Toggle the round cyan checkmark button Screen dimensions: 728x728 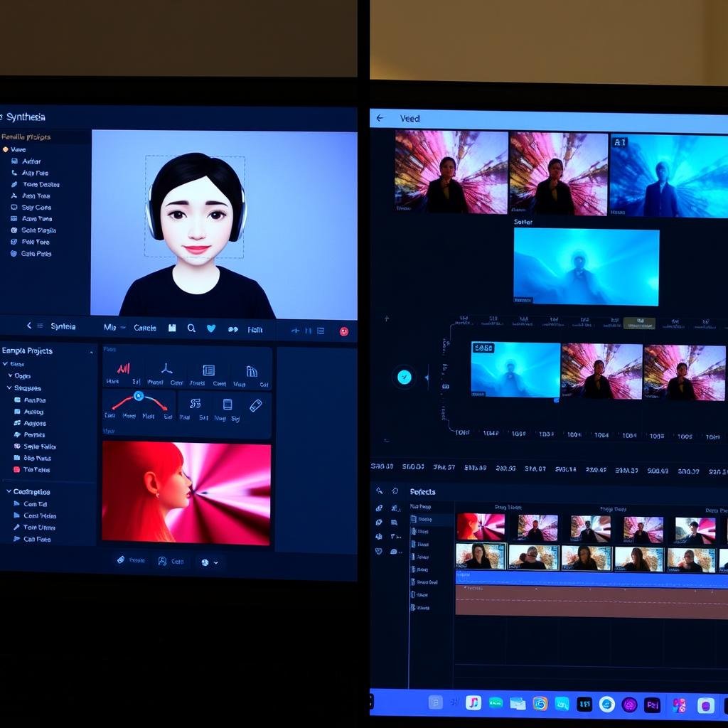point(404,377)
